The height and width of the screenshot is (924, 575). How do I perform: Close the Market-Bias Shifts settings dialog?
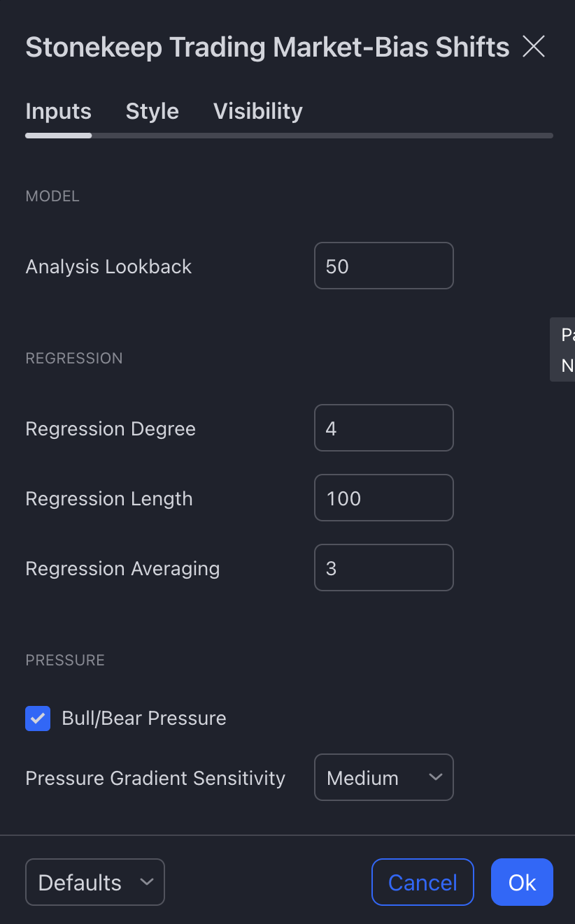coord(534,48)
